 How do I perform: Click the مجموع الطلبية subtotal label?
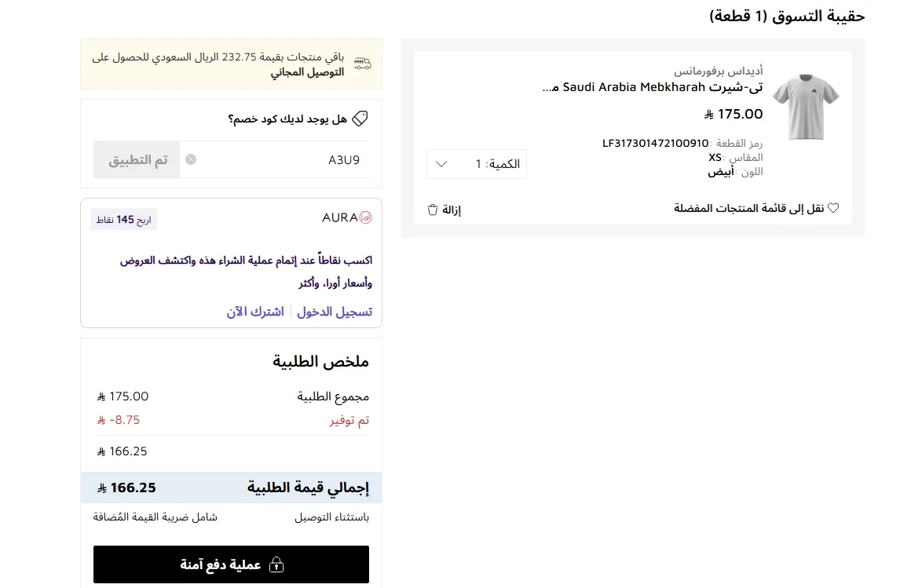pyautogui.click(x=333, y=397)
